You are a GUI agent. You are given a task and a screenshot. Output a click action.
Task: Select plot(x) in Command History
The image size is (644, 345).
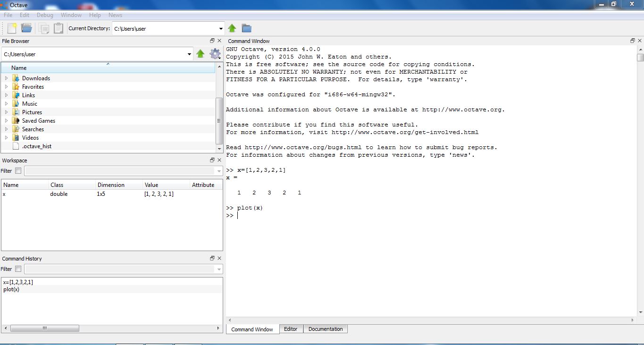11,289
